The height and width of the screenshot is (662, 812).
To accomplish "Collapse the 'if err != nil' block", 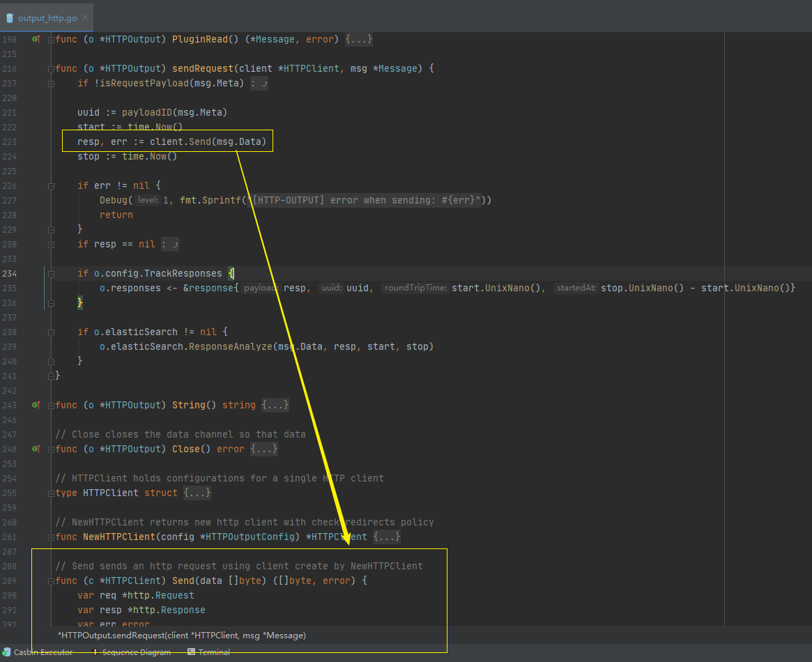I will coord(51,186).
